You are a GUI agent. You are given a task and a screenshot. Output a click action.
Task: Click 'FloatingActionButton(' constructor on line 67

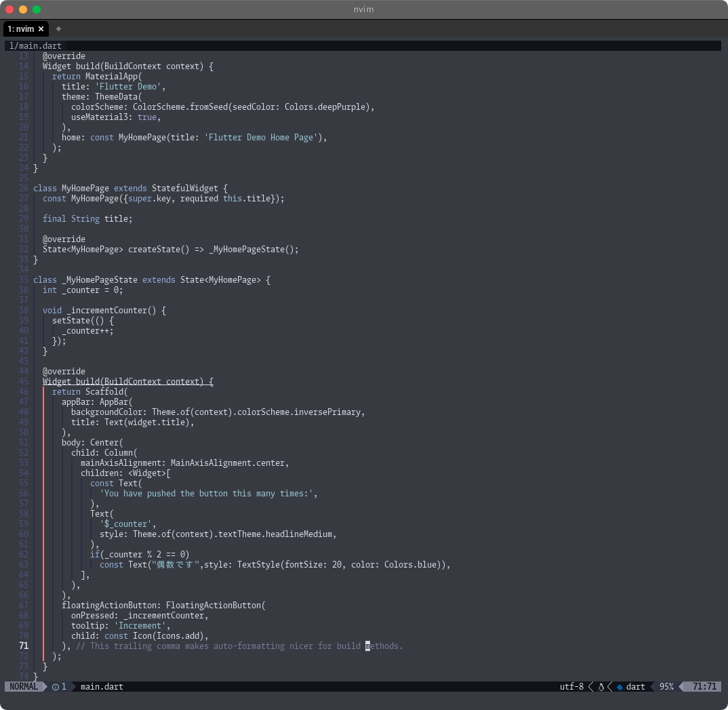pyautogui.click(x=216, y=605)
